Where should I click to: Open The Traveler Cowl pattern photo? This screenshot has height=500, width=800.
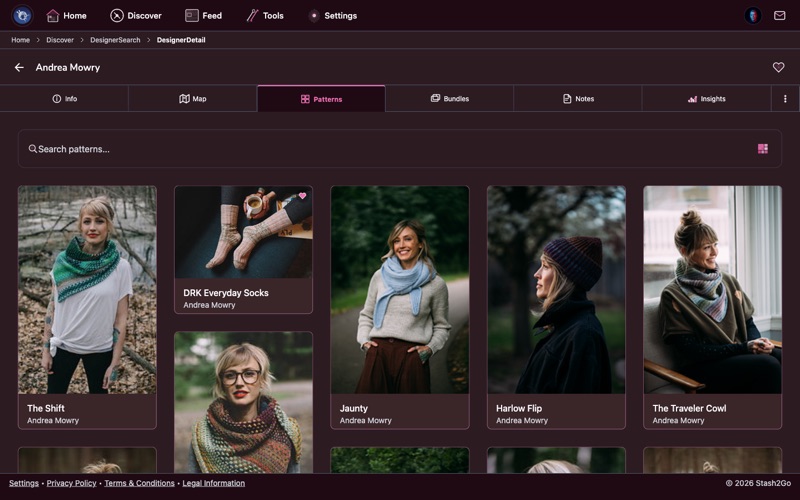tap(712, 290)
